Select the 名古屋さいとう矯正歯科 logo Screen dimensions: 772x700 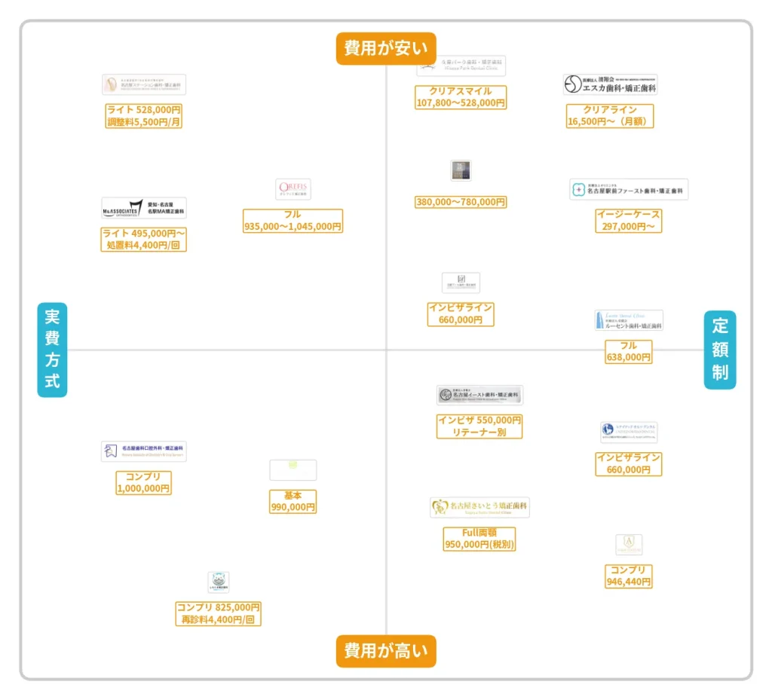pyautogui.click(x=479, y=507)
